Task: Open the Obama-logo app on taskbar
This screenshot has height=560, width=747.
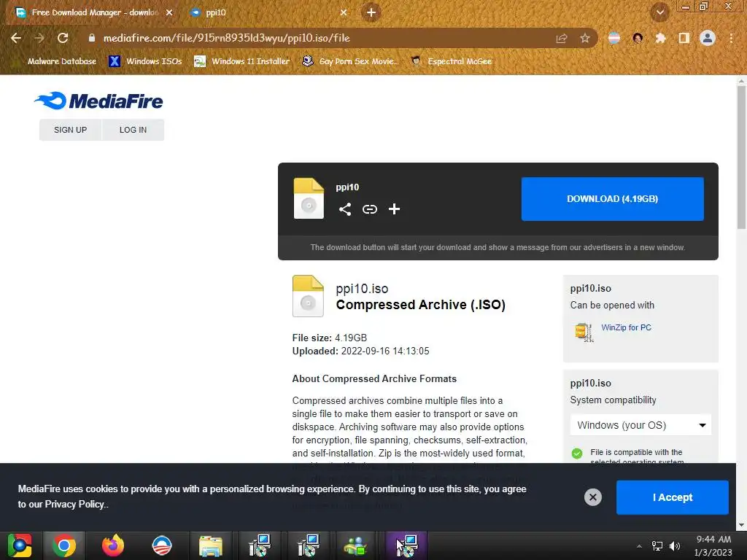Action: click(161, 545)
